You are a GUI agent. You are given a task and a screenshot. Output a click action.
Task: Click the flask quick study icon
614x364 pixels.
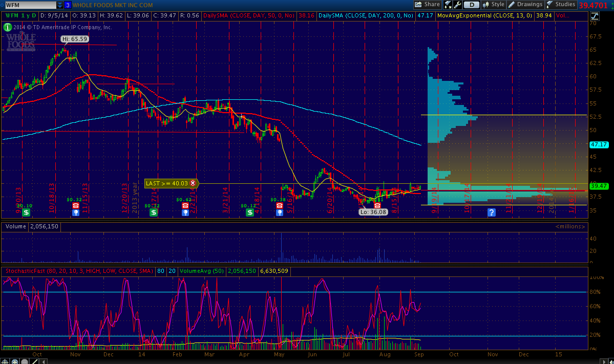tap(448, 5)
